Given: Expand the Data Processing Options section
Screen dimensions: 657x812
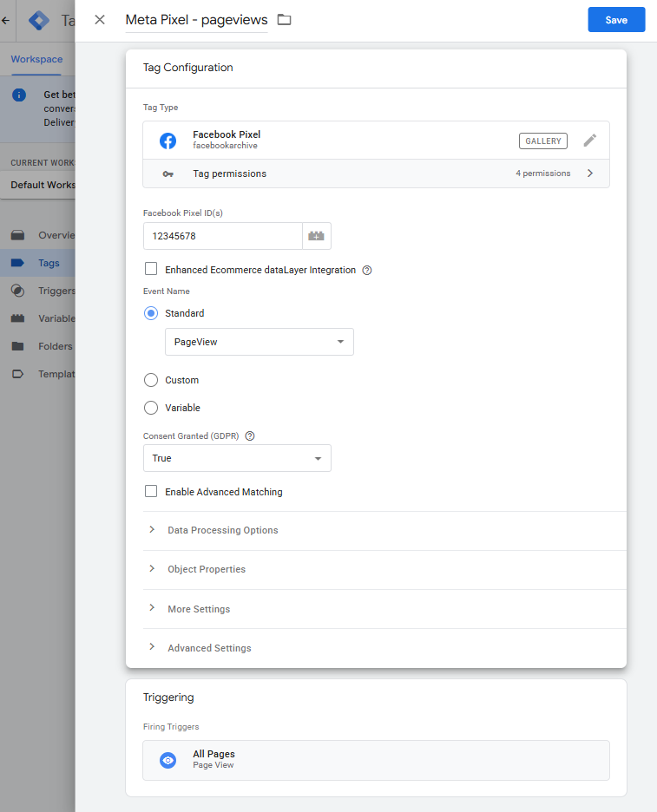Looking at the screenshot, I should point(222,530).
